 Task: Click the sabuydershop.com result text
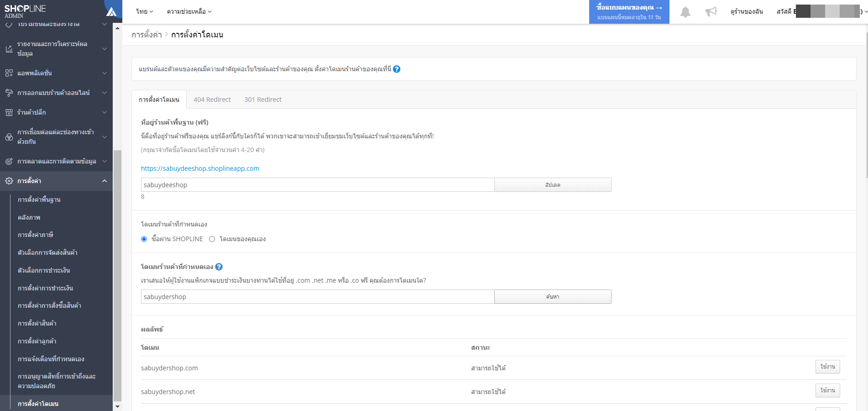tap(169, 368)
